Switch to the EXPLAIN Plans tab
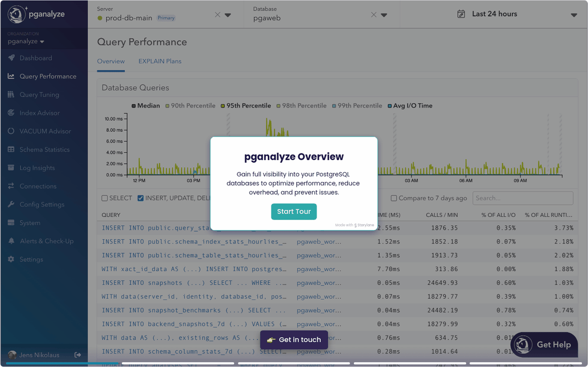Screen dimensions: 588x367 click(x=160, y=61)
